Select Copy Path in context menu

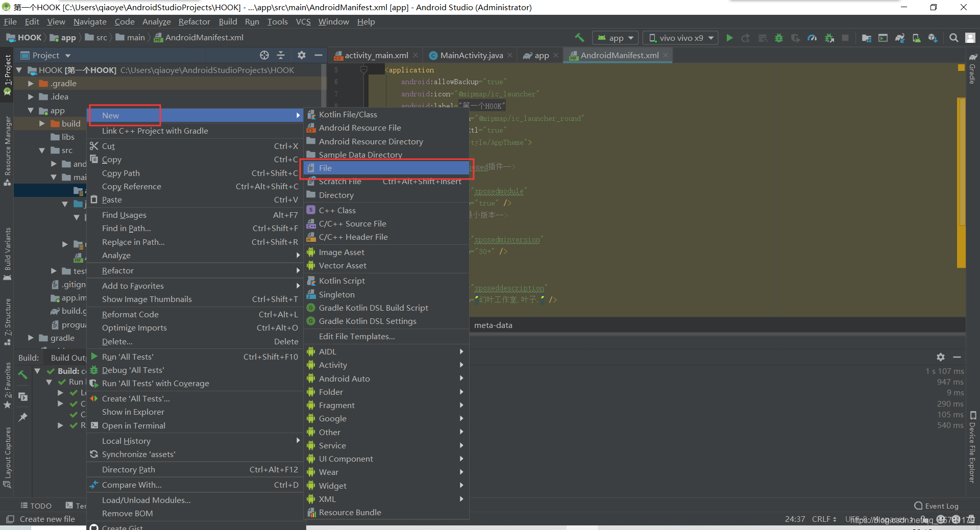click(x=195, y=173)
